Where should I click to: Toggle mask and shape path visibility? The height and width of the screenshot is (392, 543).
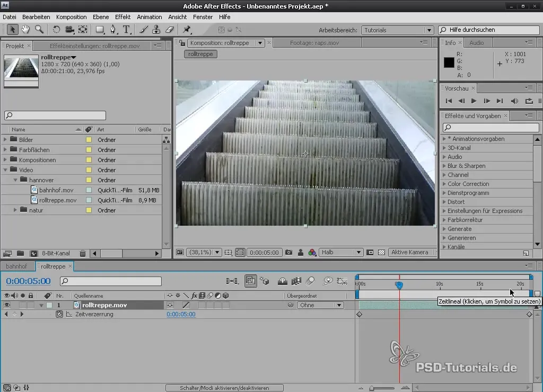click(240, 253)
